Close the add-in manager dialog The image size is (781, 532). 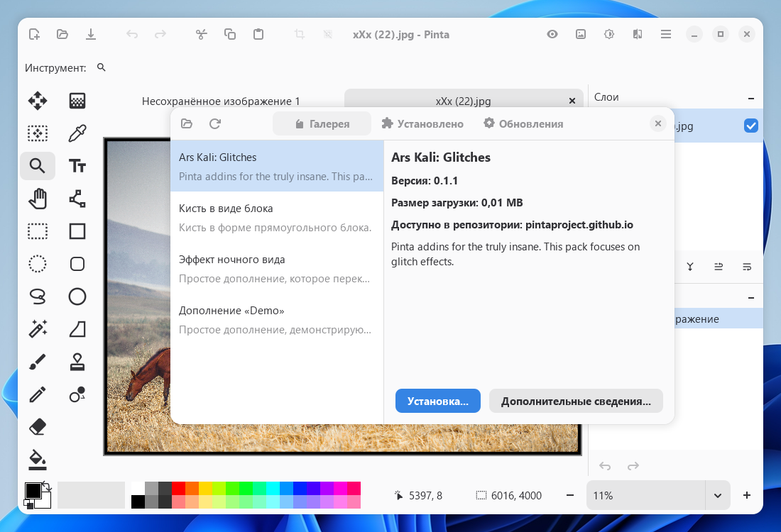pyautogui.click(x=658, y=123)
